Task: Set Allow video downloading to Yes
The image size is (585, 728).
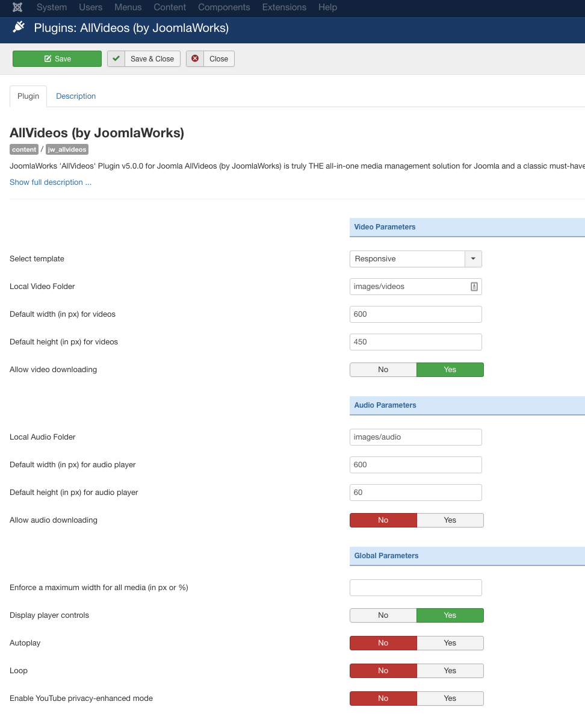Action: point(450,370)
